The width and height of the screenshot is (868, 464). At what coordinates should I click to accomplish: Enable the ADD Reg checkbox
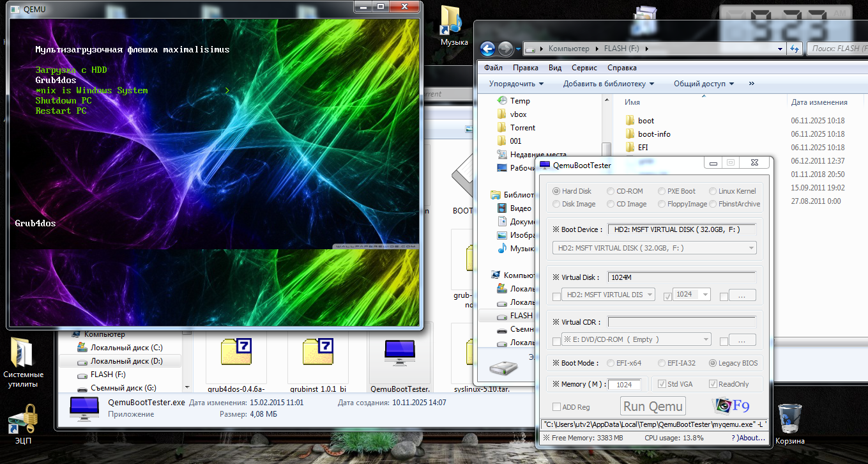pos(556,407)
